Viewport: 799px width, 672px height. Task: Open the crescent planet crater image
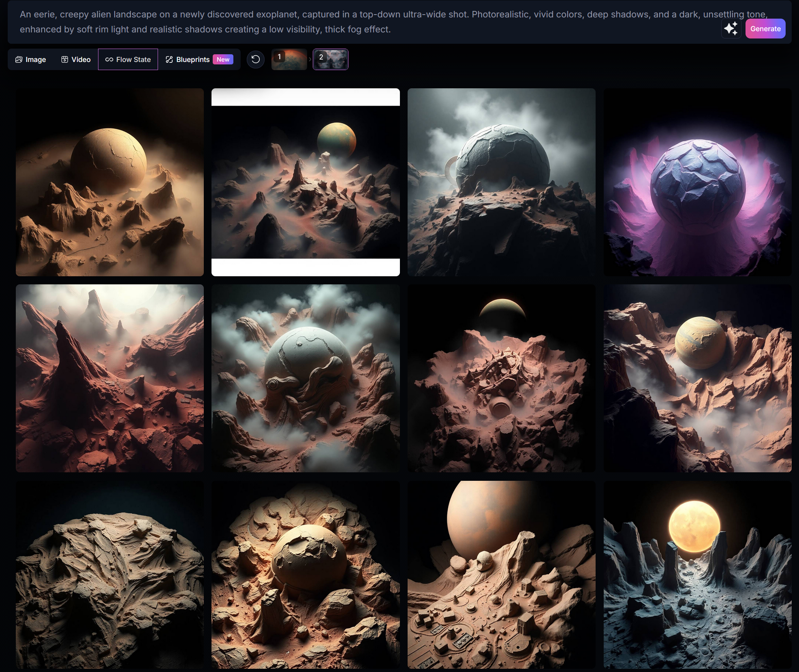click(x=501, y=378)
